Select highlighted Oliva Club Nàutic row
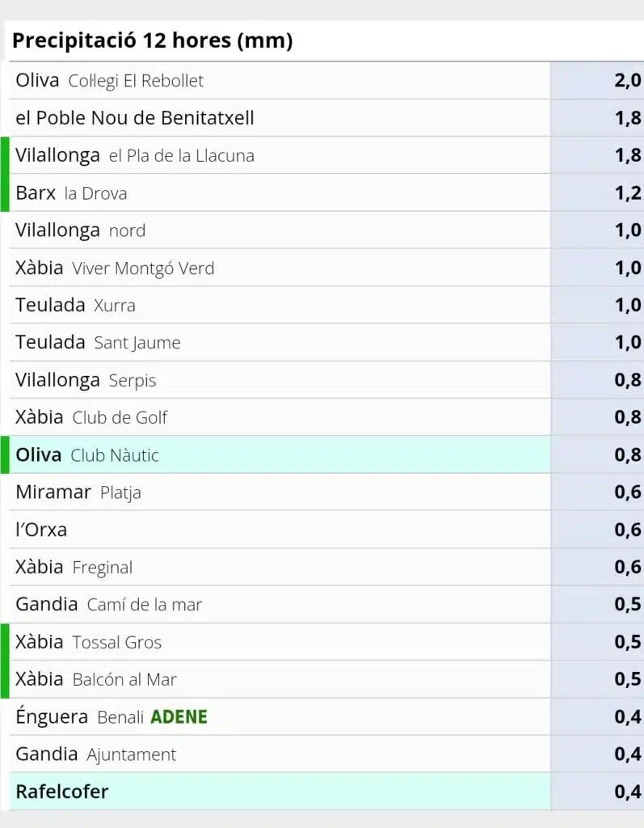644x828 pixels. (326, 455)
